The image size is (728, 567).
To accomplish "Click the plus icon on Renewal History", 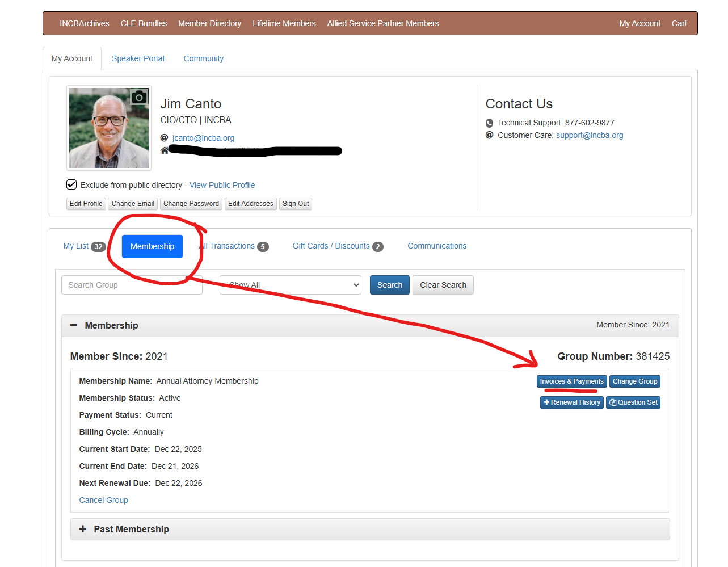I will 546,402.
